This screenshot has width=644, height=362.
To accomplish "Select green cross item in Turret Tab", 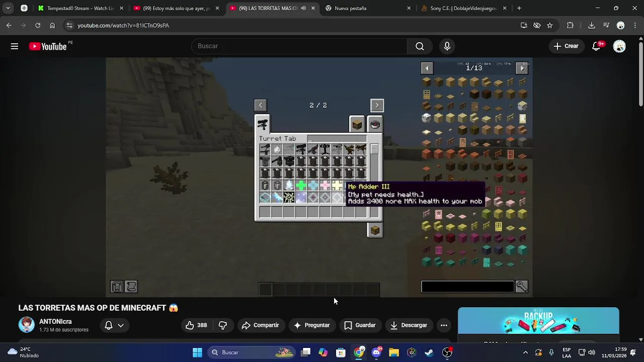I will (301, 186).
